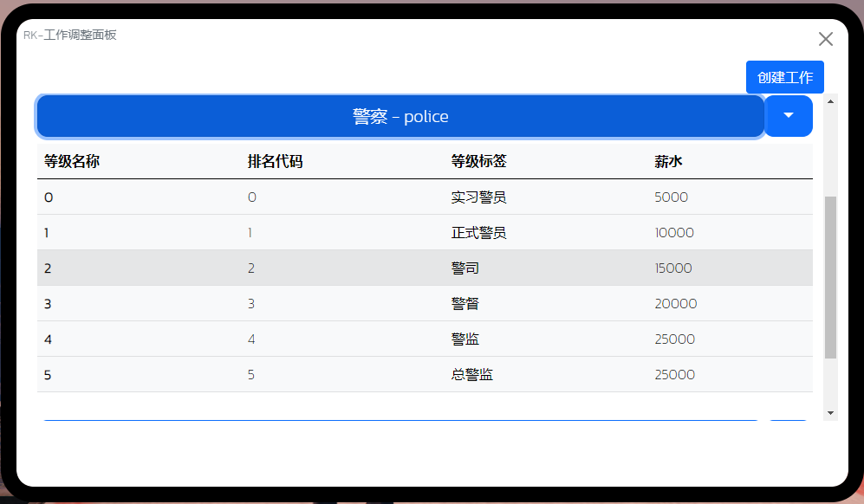
Task: Select the 警督 grade label
Action: coord(465,303)
